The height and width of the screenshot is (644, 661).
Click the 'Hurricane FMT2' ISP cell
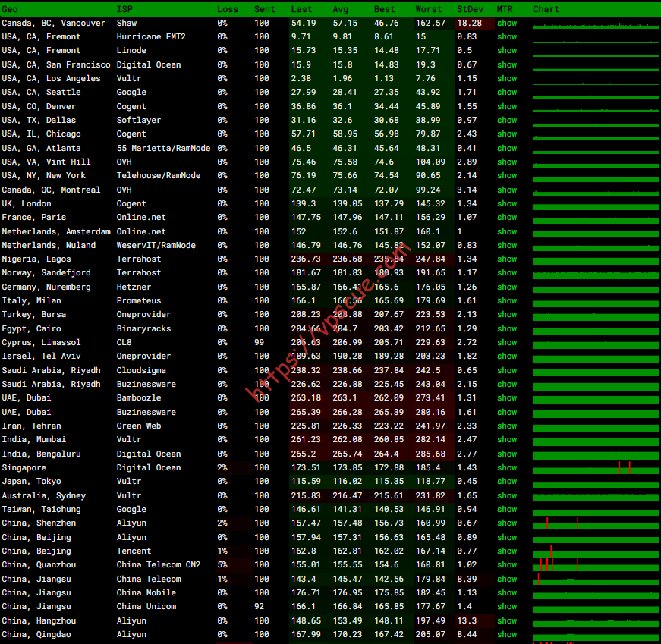151,36
